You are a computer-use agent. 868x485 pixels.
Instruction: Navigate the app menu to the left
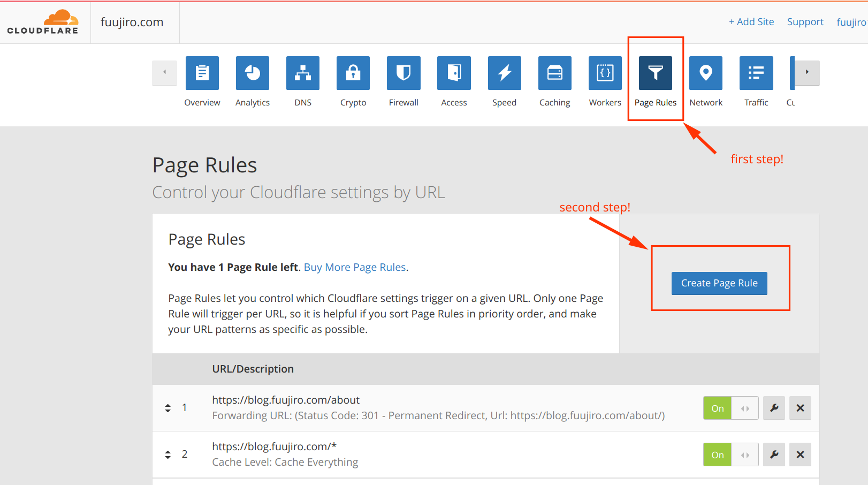(165, 72)
